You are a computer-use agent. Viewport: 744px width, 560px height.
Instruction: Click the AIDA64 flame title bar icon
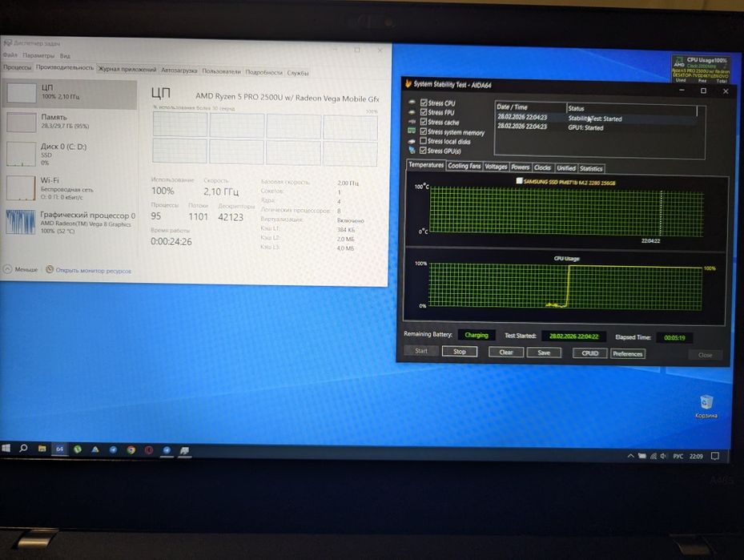coord(408,84)
